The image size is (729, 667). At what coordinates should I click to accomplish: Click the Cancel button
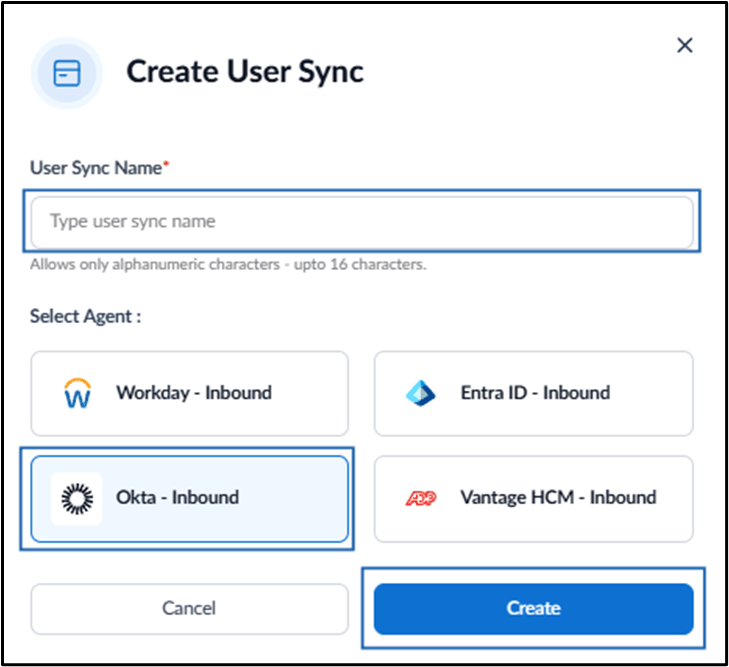189,609
